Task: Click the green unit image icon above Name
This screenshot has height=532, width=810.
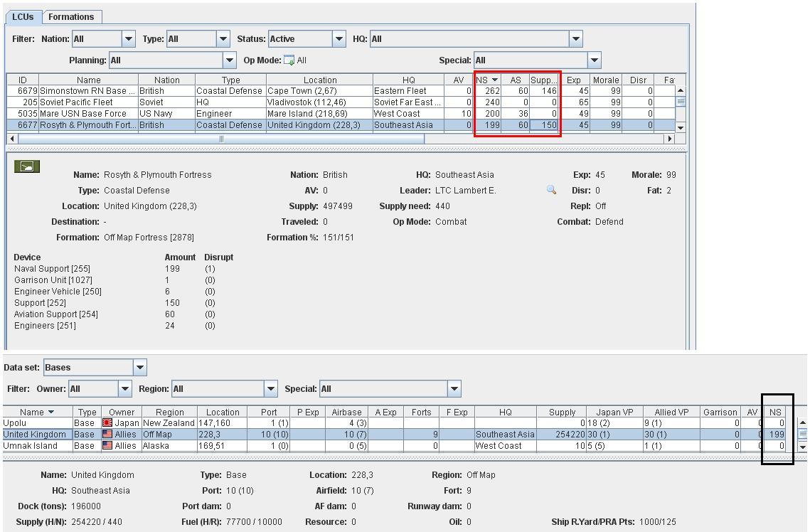Action: click(x=26, y=166)
